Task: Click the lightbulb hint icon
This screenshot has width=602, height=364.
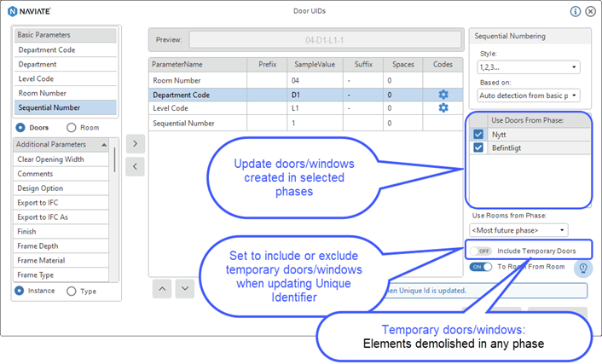Action: (x=583, y=268)
